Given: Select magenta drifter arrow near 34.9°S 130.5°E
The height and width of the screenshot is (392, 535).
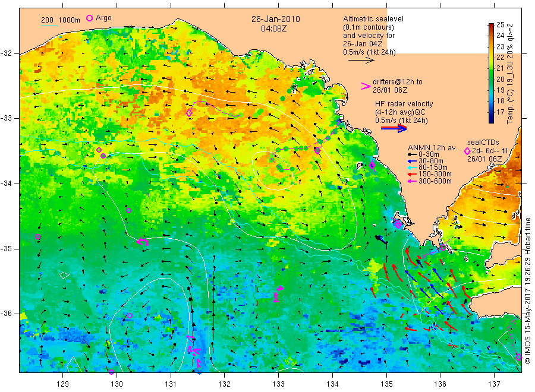Looking at the screenshot, I should pyautogui.click(x=143, y=241).
